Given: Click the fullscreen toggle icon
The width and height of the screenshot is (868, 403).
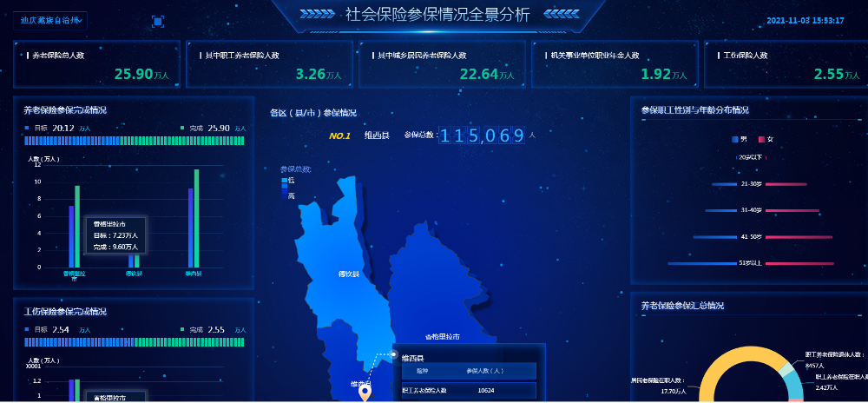Looking at the screenshot, I should pos(158,21).
